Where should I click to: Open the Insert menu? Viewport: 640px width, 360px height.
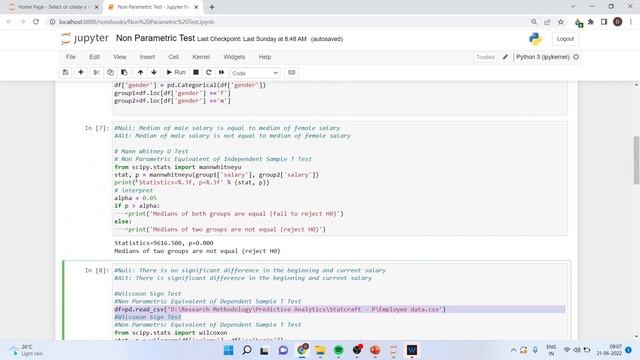147,57
